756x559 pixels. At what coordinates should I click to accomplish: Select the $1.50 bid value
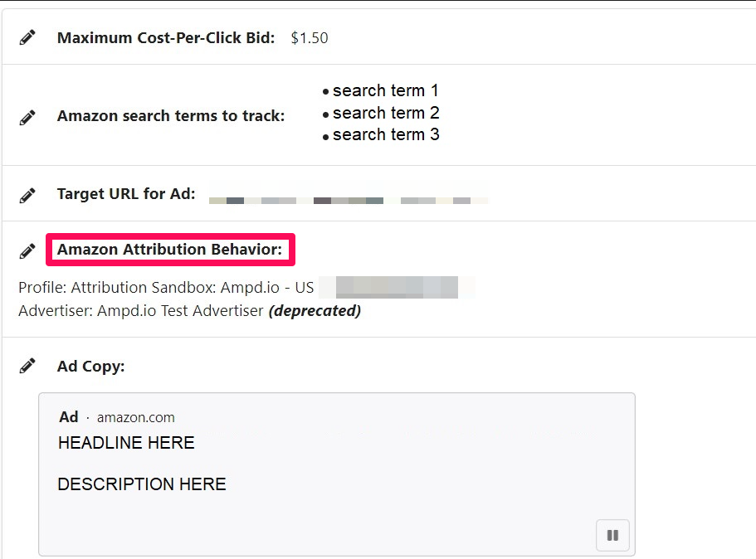click(310, 37)
